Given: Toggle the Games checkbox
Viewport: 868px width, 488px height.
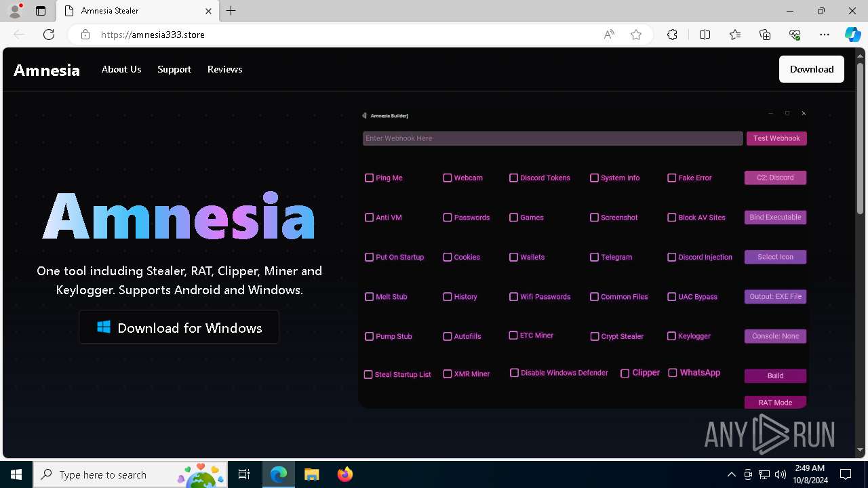Looking at the screenshot, I should pyautogui.click(x=513, y=218).
